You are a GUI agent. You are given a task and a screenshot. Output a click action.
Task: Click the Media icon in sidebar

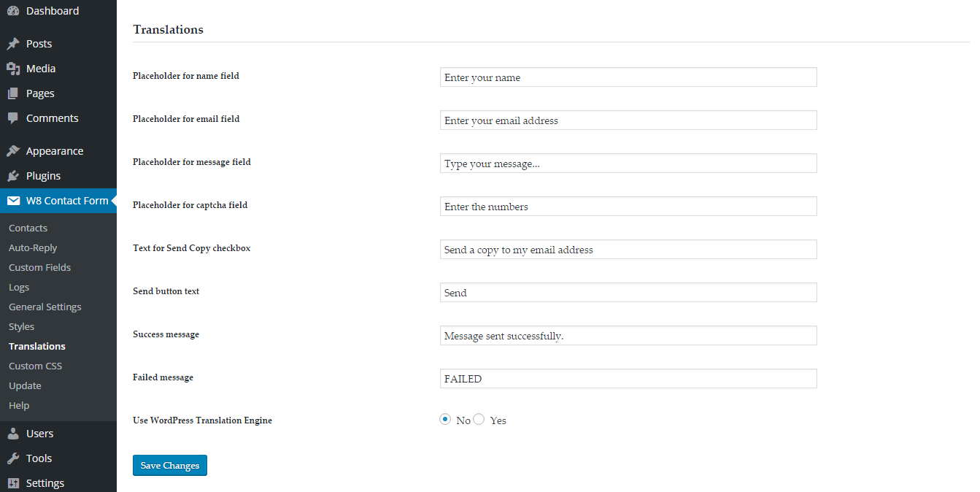[x=13, y=69]
